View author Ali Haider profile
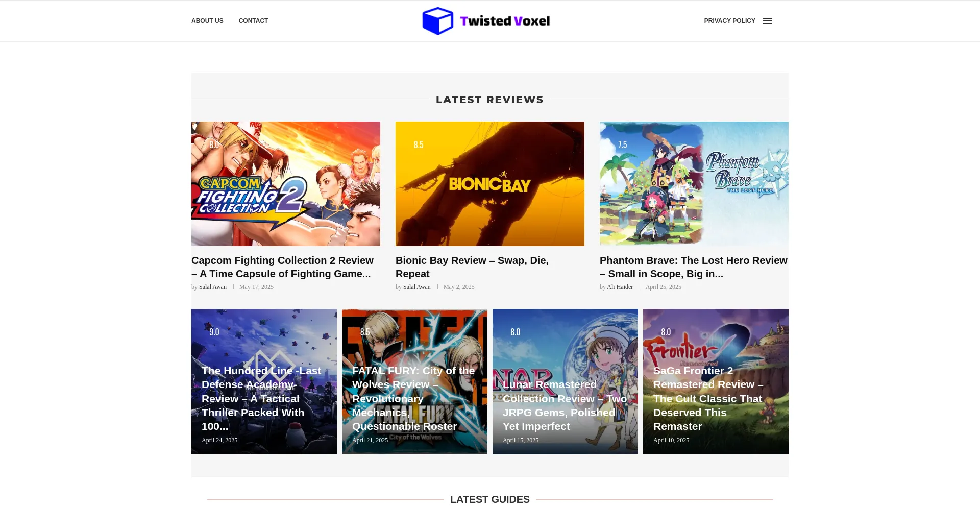This screenshot has height=507, width=980. (x=620, y=287)
